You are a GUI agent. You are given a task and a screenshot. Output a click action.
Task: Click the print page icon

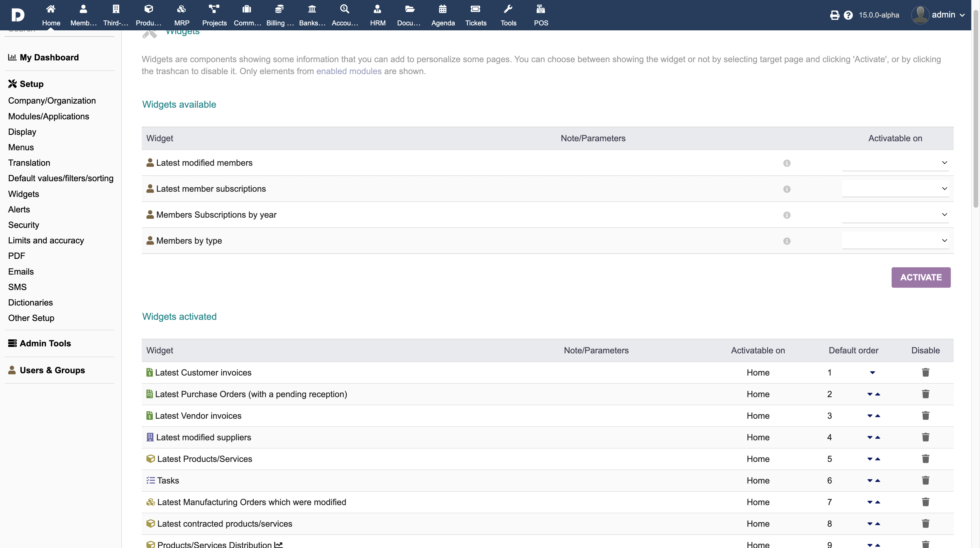click(835, 15)
